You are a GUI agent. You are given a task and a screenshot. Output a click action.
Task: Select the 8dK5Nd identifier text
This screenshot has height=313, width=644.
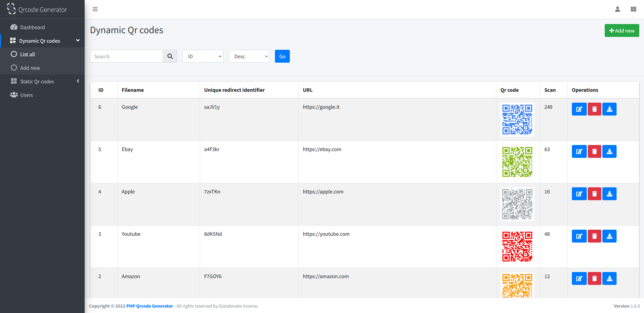click(x=213, y=234)
